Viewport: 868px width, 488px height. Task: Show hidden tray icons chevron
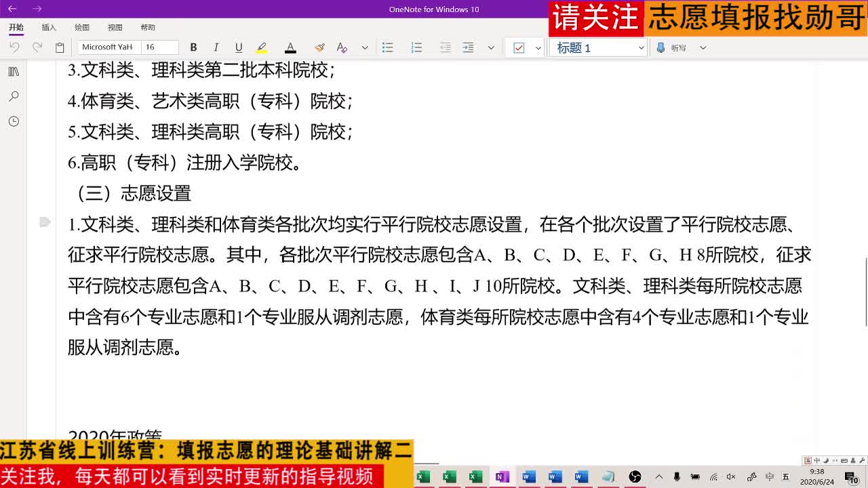click(x=659, y=477)
